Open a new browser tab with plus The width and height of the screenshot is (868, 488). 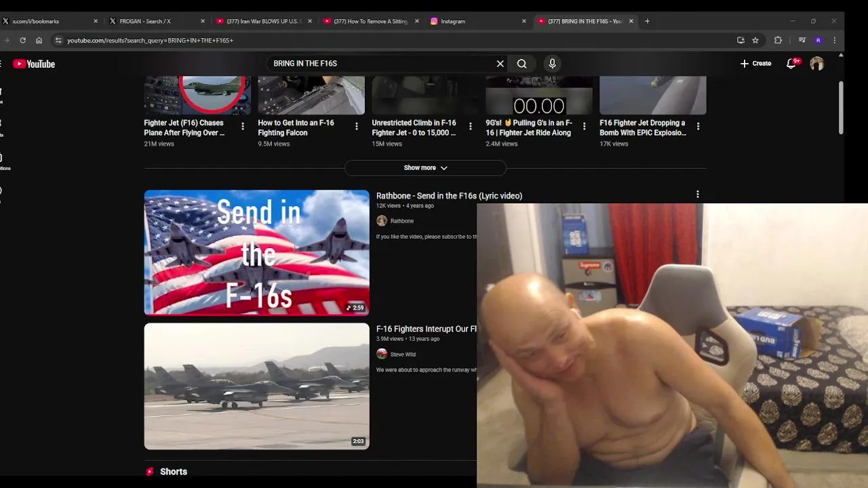647,21
